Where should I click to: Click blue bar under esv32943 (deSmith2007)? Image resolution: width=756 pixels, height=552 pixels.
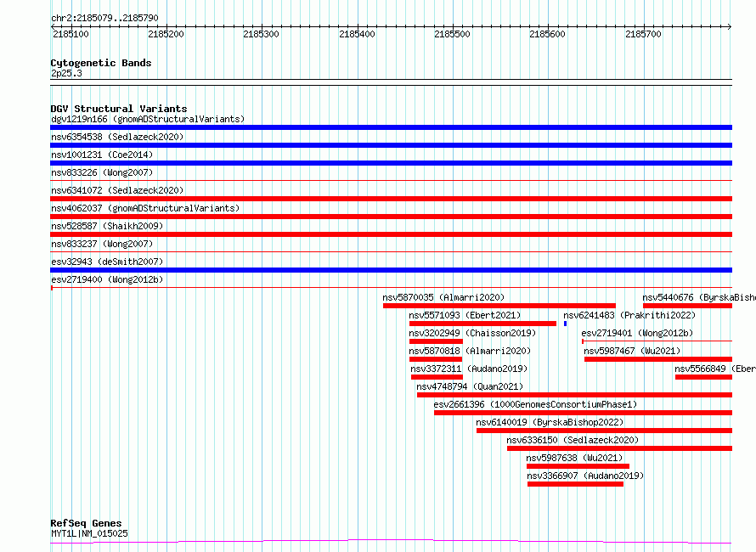[x=391, y=270]
